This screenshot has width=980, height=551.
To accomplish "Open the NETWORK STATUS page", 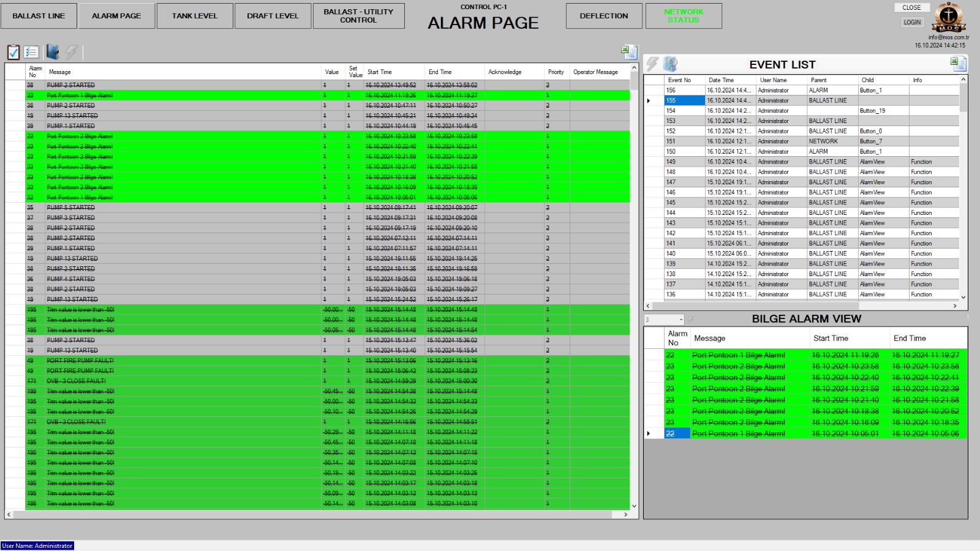I will (684, 16).
